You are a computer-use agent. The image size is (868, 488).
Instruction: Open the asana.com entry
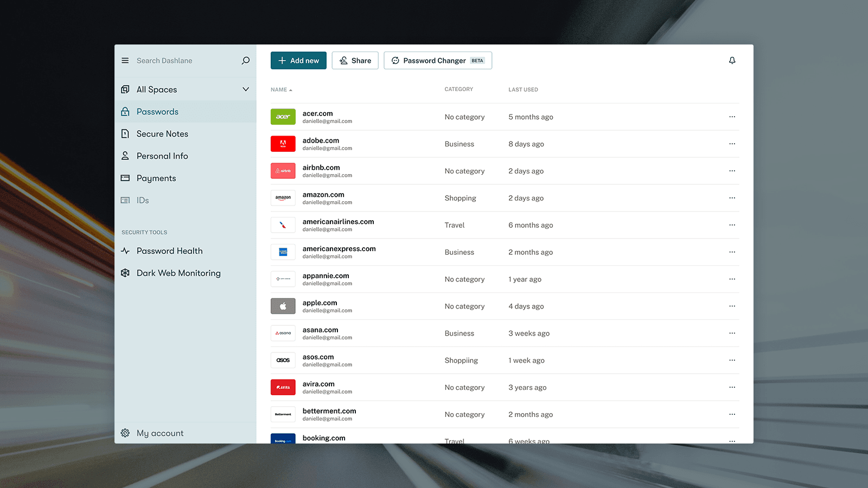pos(505,333)
